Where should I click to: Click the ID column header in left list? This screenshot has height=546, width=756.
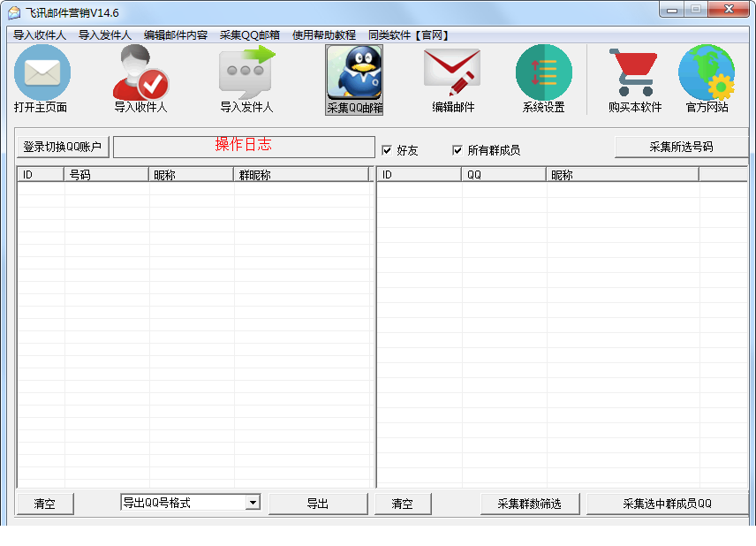pos(41,175)
